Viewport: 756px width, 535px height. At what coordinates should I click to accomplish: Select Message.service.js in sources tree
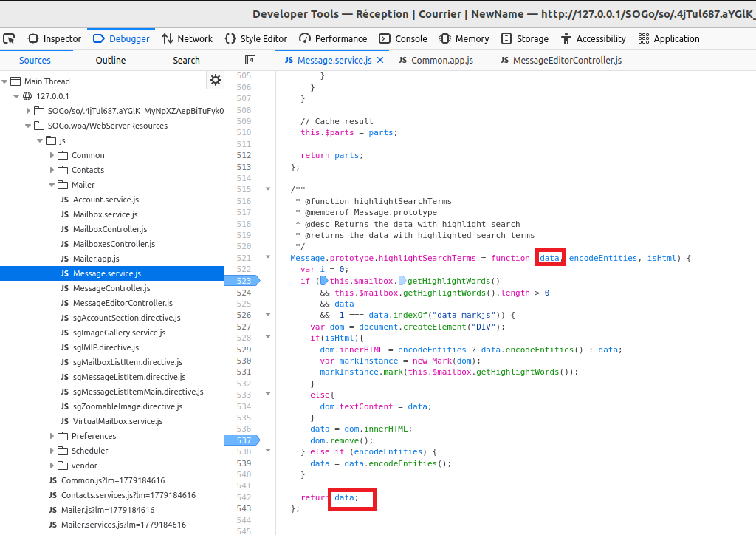[x=112, y=273]
